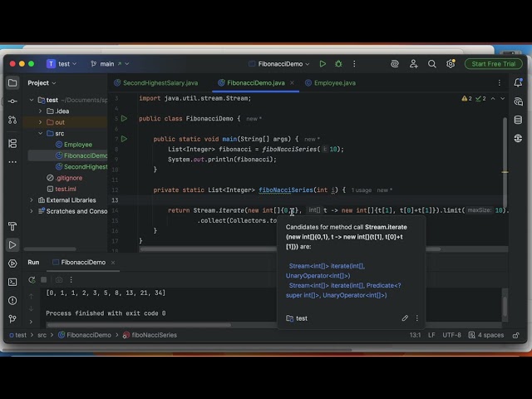Image resolution: width=532 pixels, height=399 pixels.
Task: Expand the .idea folder
Action: 41,111
